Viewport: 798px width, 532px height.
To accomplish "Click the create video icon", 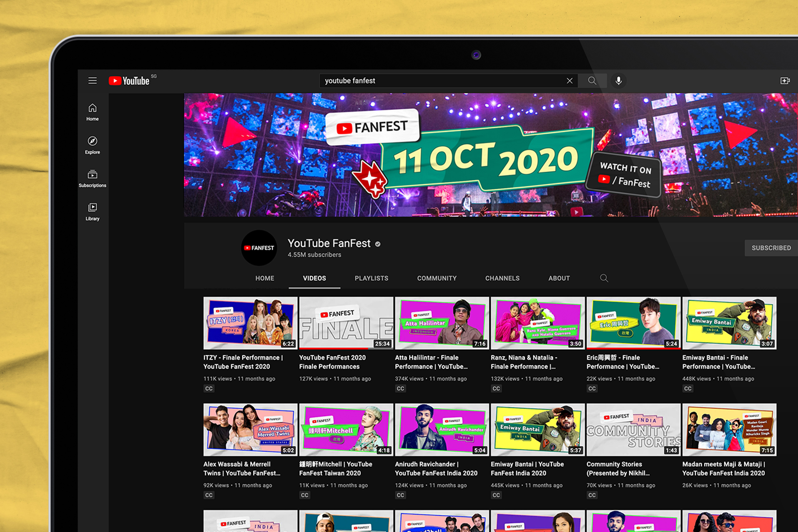I will pos(785,81).
